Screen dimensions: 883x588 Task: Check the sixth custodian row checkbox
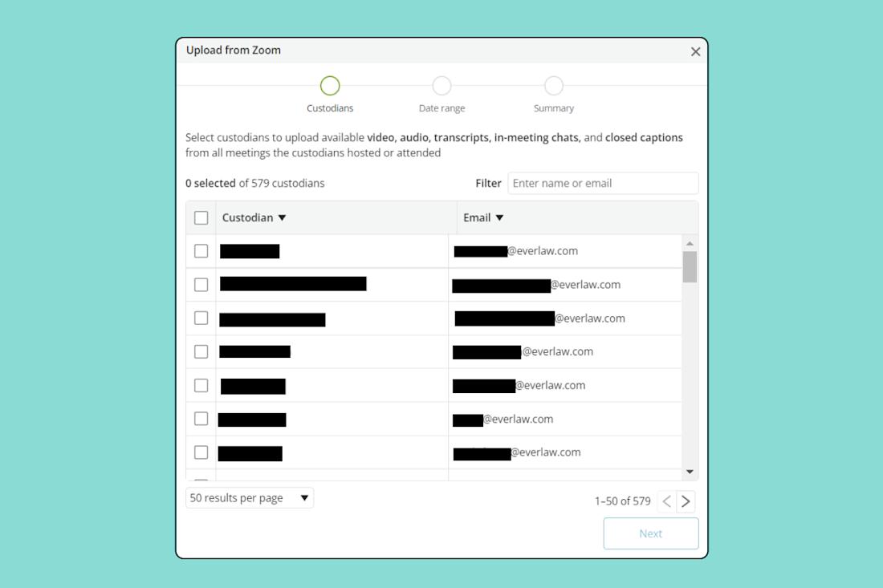pos(201,419)
